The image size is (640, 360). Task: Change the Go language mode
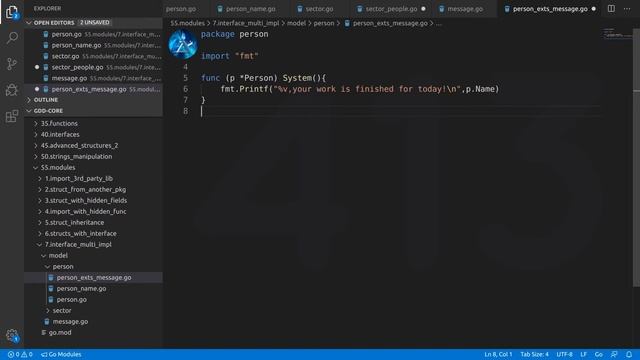click(x=598, y=354)
